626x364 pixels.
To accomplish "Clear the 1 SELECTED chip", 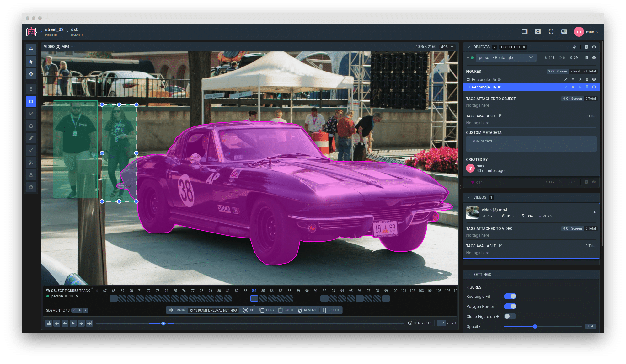I will (x=524, y=47).
